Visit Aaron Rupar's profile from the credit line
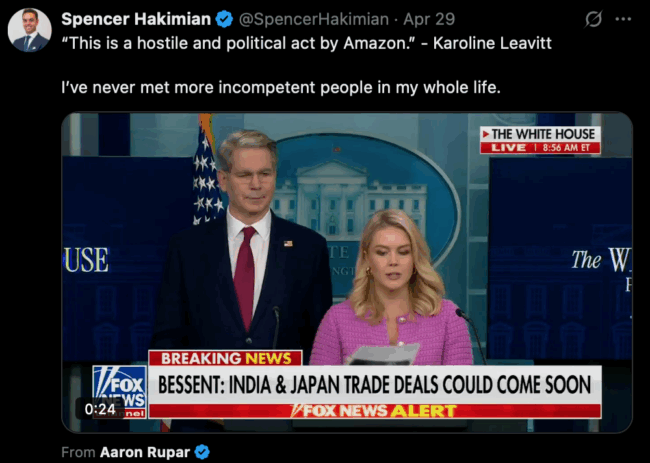Viewport: 650px width, 463px height. [145, 452]
